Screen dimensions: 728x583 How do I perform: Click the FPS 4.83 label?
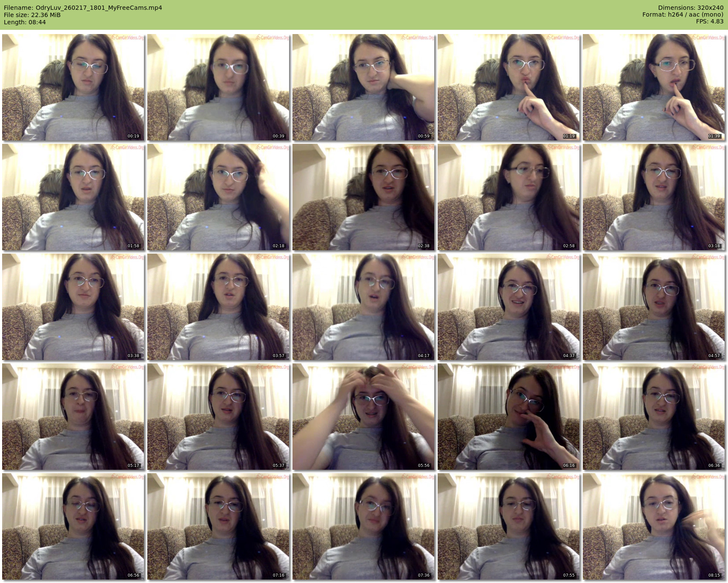point(709,21)
